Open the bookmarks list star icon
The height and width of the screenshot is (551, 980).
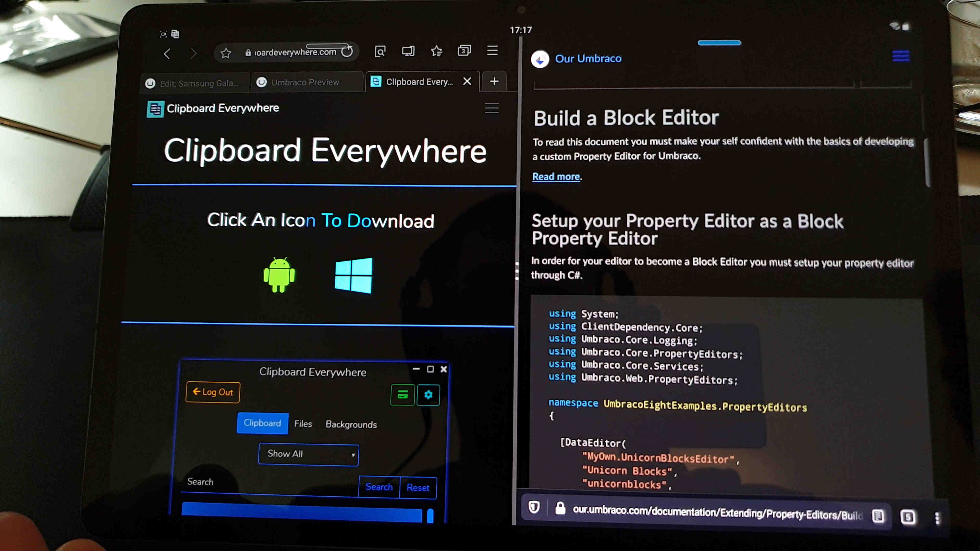[x=436, y=51]
